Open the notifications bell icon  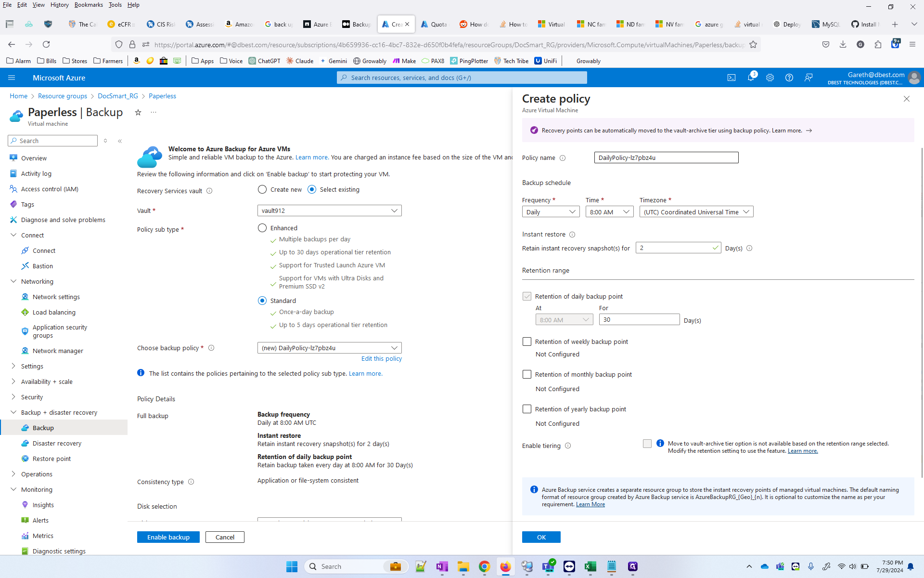pos(751,78)
